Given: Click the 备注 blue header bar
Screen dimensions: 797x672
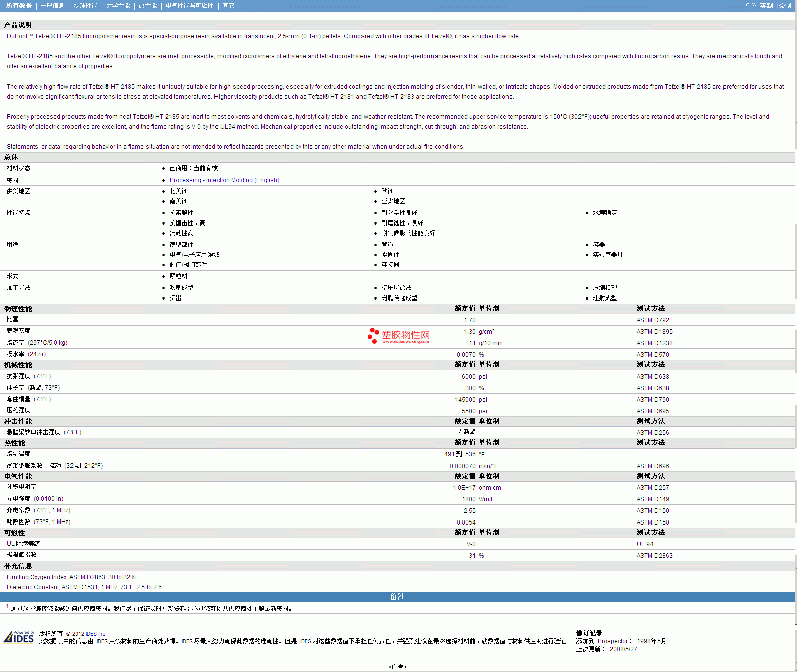Looking at the screenshot, I should (398, 596).
